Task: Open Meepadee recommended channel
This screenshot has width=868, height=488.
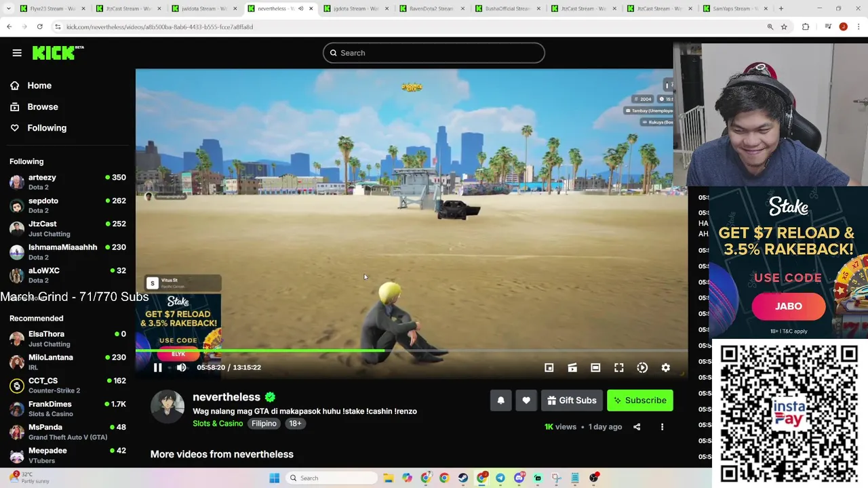Action: (68, 455)
